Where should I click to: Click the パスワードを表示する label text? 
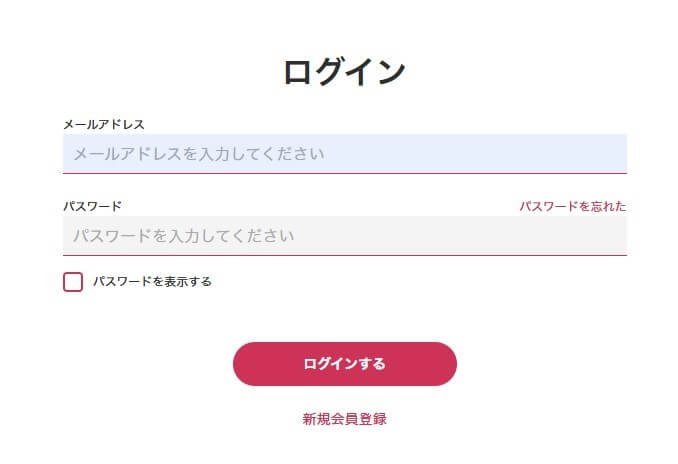pos(152,282)
